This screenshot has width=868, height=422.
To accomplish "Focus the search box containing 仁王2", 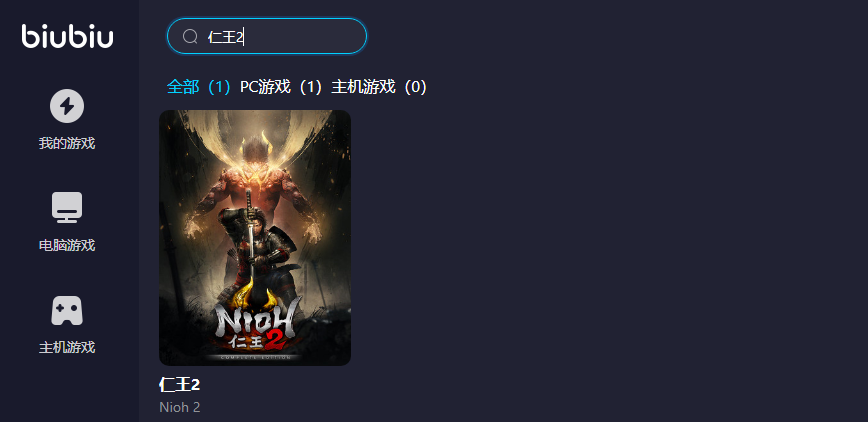I will pyautogui.click(x=267, y=37).
